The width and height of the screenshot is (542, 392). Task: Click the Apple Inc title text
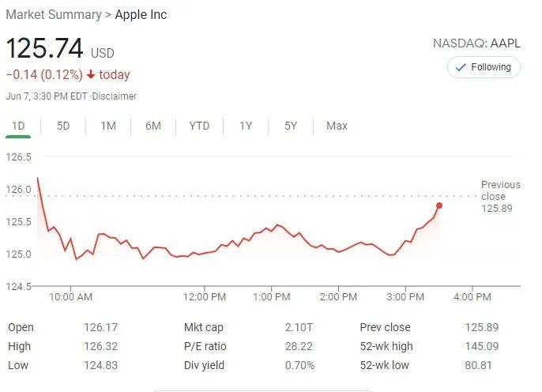coord(141,15)
